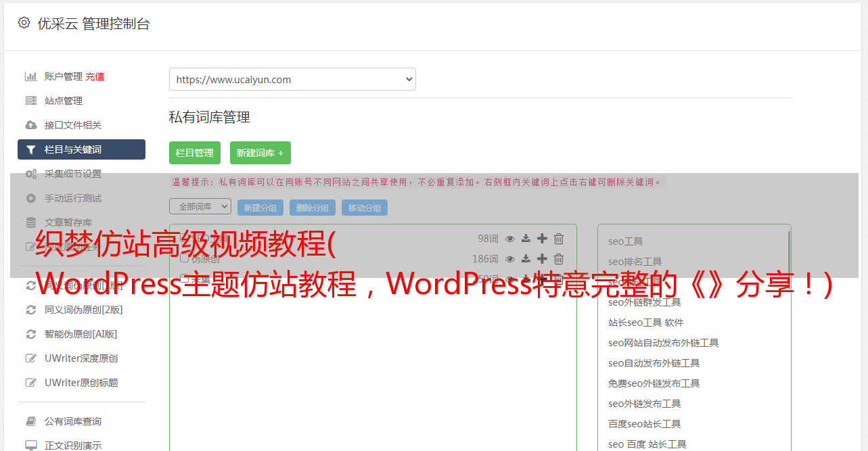The image size is (868, 451).
Task: Open 文章暂存库 via its database icon
Action: click(x=30, y=222)
